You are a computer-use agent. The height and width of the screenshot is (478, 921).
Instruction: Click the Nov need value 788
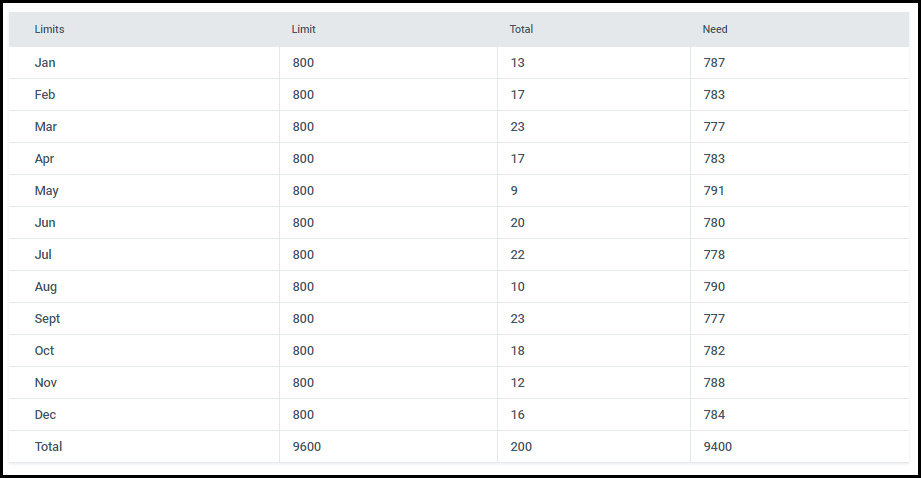click(714, 383)
